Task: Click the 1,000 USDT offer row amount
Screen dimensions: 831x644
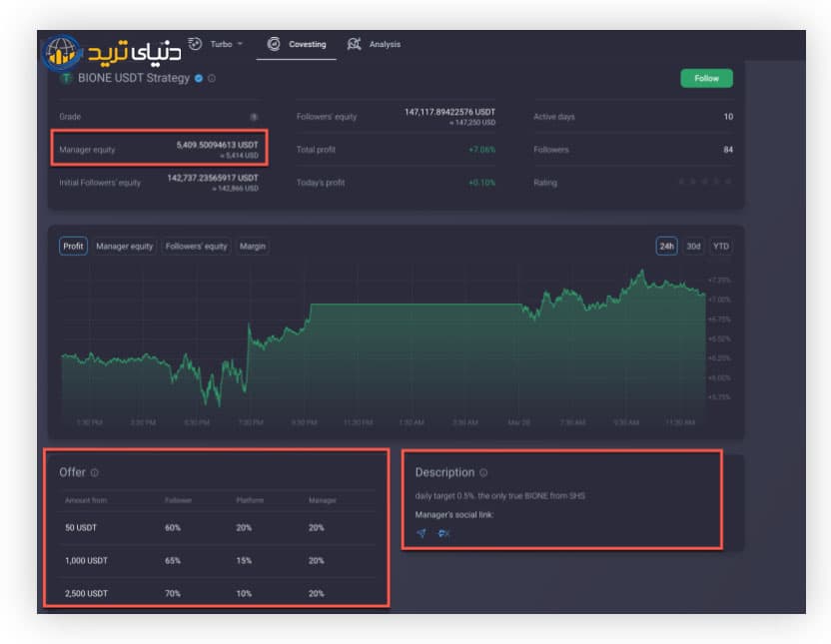Action: (86, 560)
